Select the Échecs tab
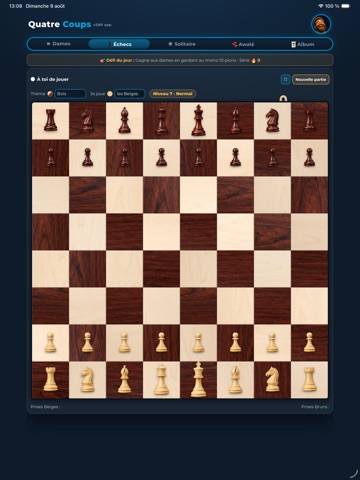 click(119, 44)
